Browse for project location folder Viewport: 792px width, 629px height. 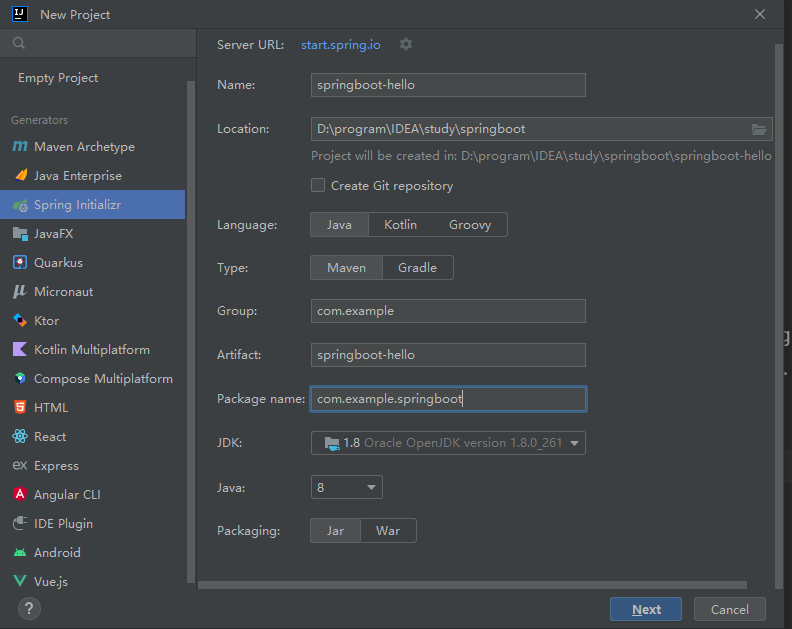coord(759,129)
